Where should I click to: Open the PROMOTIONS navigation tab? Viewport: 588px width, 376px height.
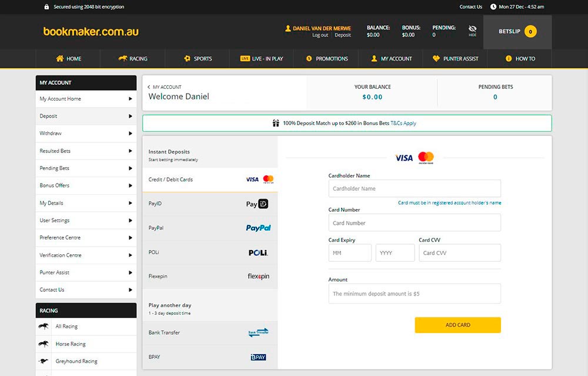326,58
